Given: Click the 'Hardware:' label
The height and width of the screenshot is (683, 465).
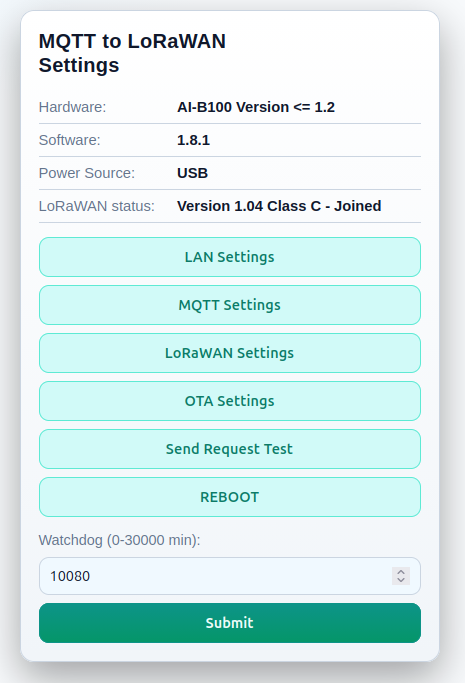Looking at the screenshot, I should point(72,107).
